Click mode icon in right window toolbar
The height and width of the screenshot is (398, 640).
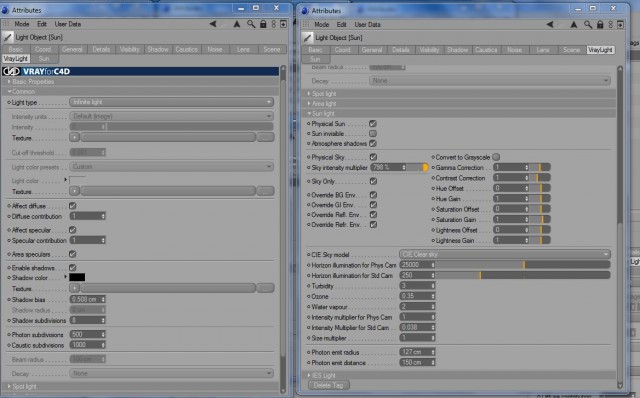(x=611, y=24)
